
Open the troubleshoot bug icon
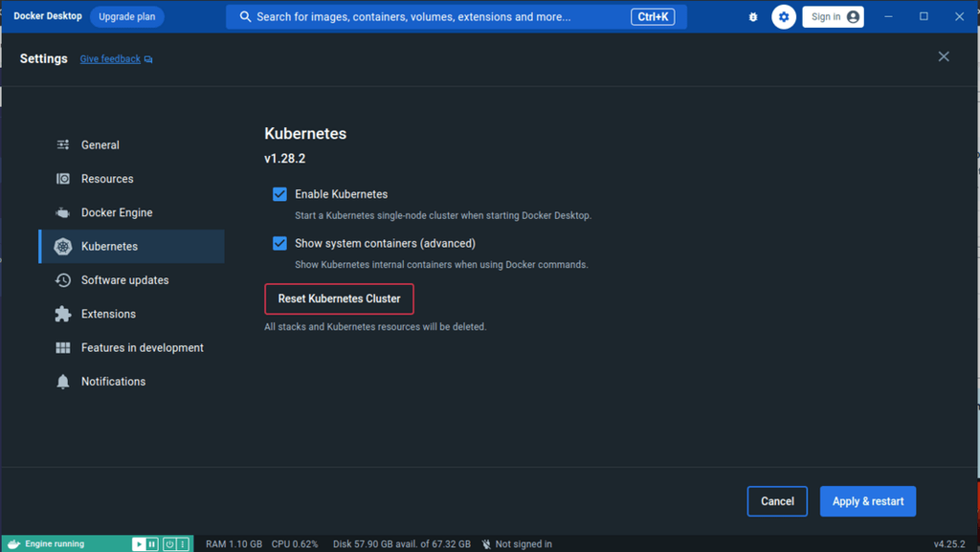pyautogui.click(x=753, y=17)
